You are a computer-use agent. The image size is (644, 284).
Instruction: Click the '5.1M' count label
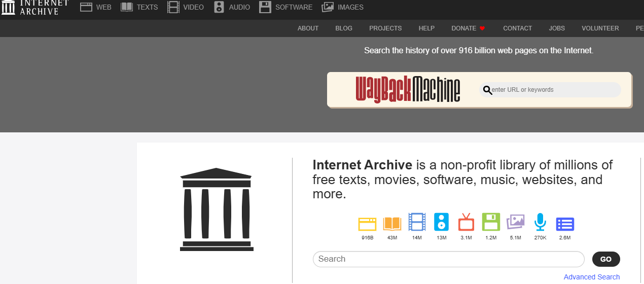pos(515,238)
